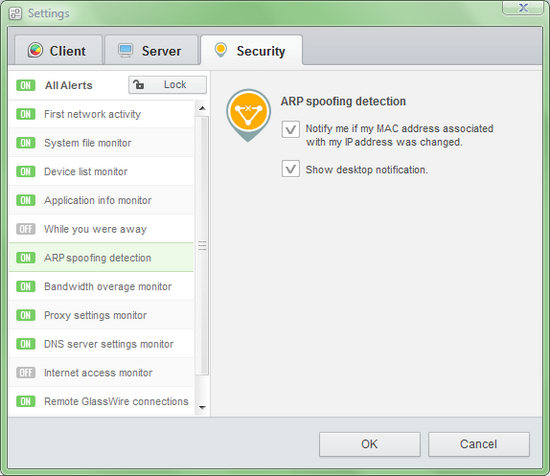The height and width of the screenshot is (476, 550).
Task: Enable the Internet access monitor toggle
Action: point(26,373)
